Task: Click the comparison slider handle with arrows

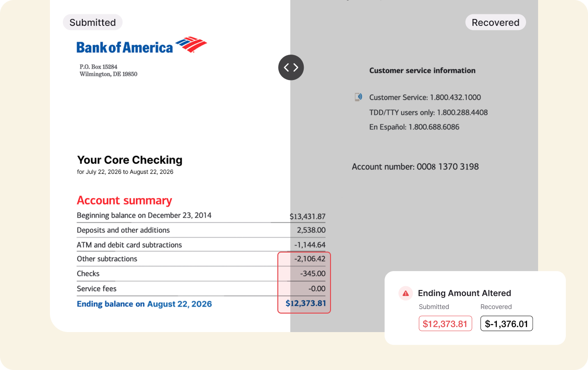Action: point(291,68)
